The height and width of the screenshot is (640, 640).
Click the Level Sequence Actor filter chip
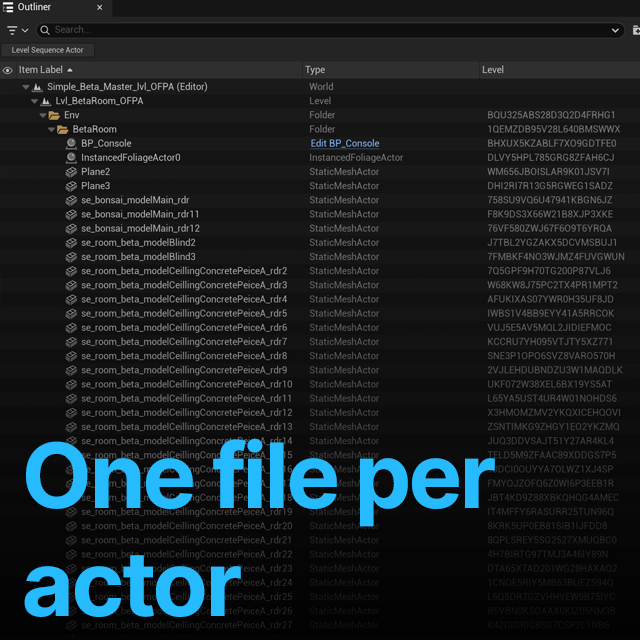pos(47,50)
